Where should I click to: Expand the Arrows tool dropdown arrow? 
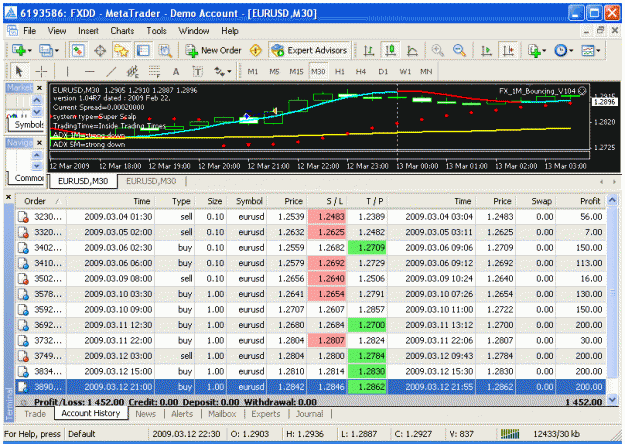pyautogui.click(x=229, y=72)
